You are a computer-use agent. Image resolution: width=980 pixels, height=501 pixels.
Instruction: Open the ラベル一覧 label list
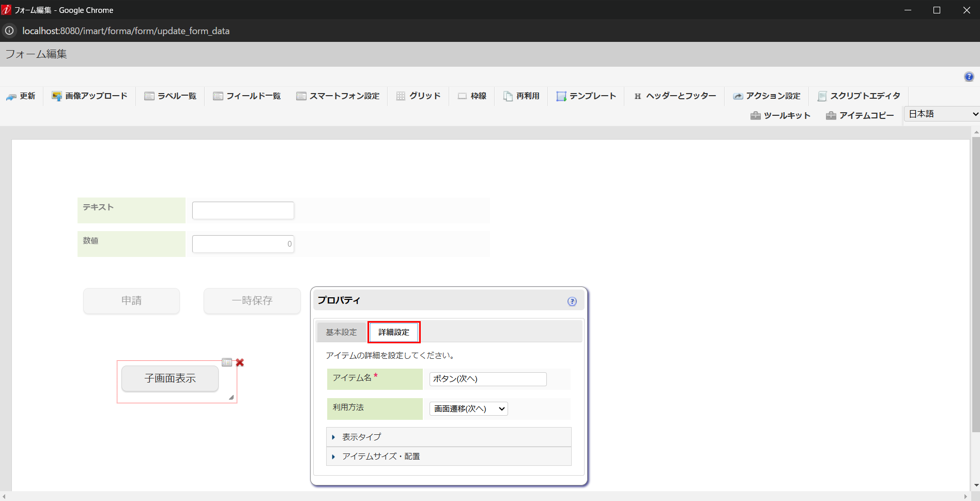coord(170,96)
